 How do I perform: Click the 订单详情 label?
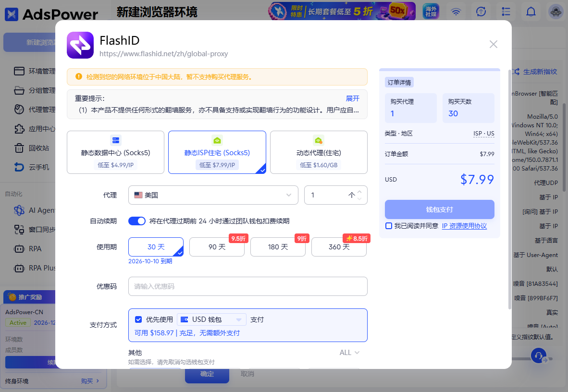tap(399, 82)
